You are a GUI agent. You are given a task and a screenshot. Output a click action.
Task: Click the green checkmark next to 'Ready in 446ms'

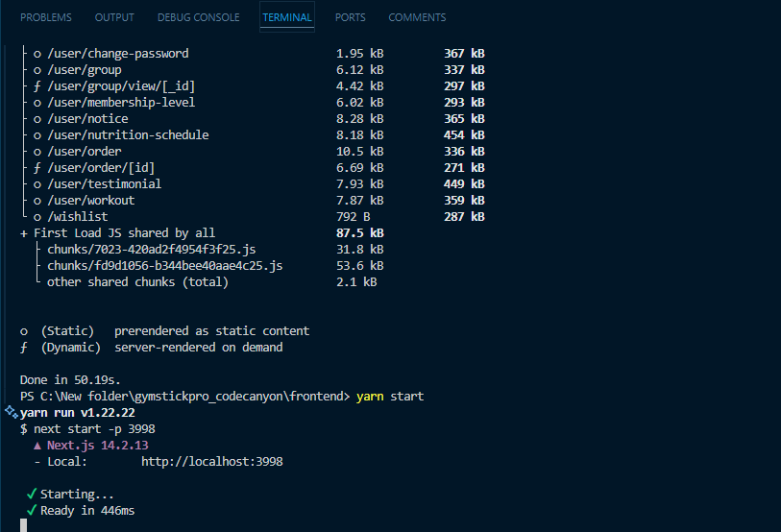[x=32, y=511]
